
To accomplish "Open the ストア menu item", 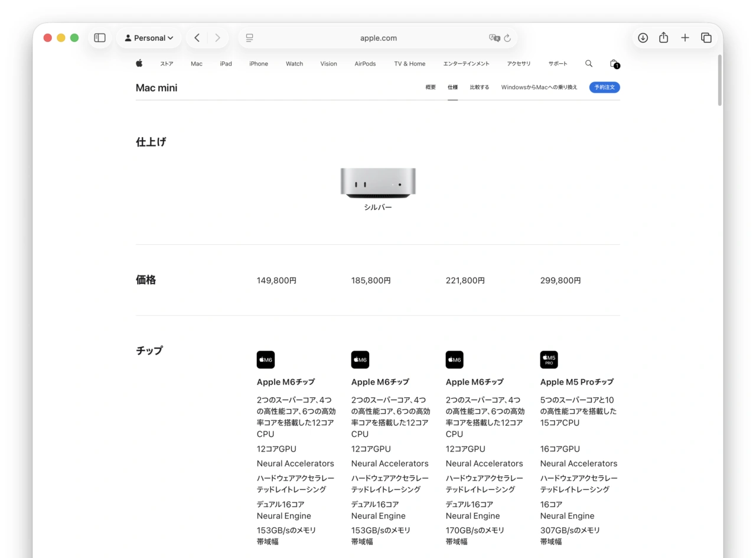I will tap(167, 64).
